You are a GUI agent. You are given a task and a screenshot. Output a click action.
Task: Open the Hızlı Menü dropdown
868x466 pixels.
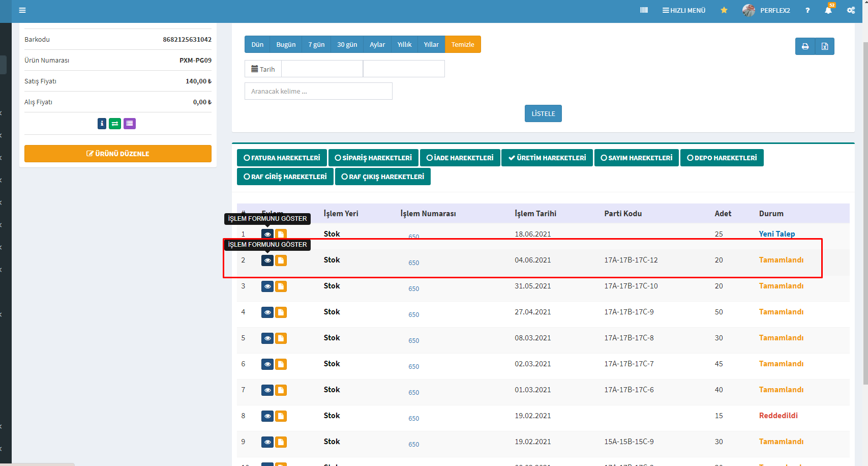[x=683, y=10]
